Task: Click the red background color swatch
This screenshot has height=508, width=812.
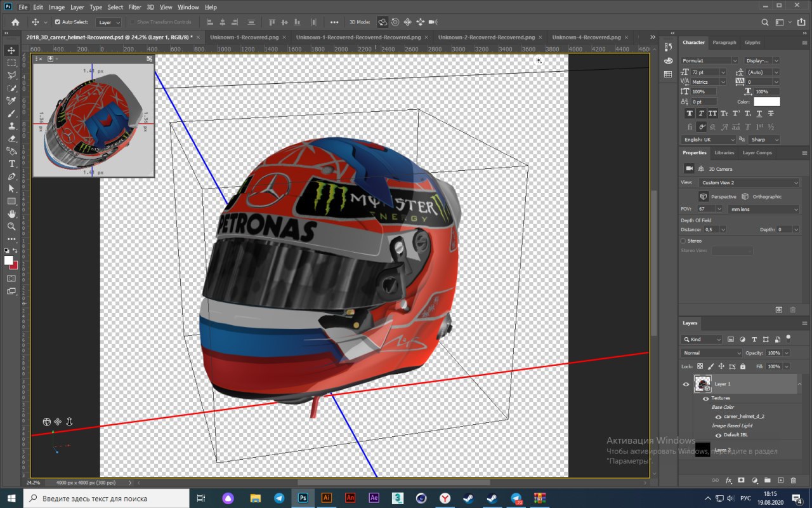Action: pyautogui.click(x=14, y=265)
